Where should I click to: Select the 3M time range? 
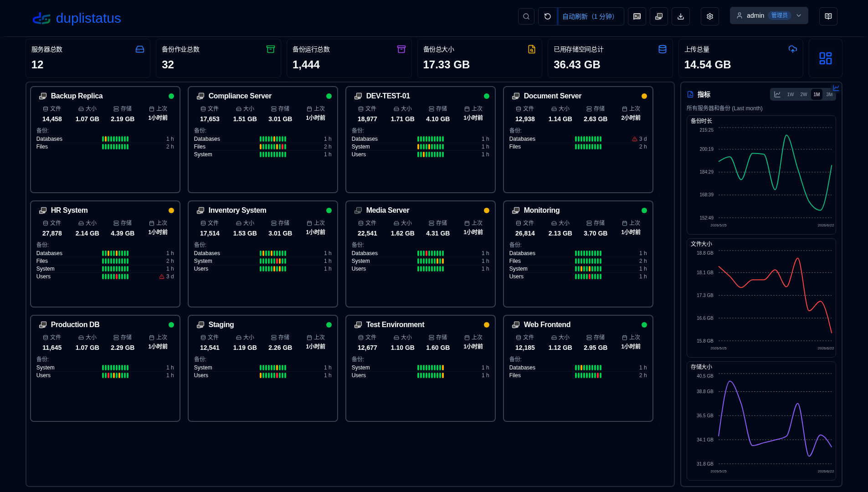click(829, 95)
